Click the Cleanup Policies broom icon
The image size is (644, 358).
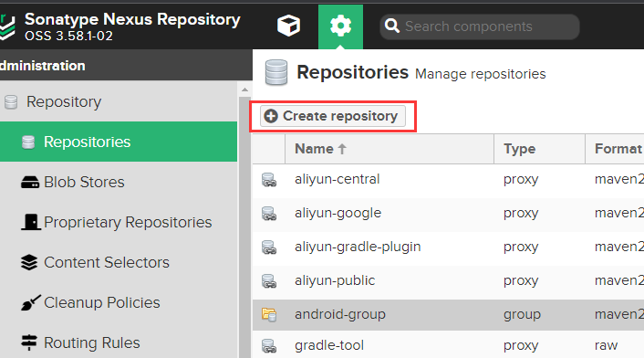(31, 303)
